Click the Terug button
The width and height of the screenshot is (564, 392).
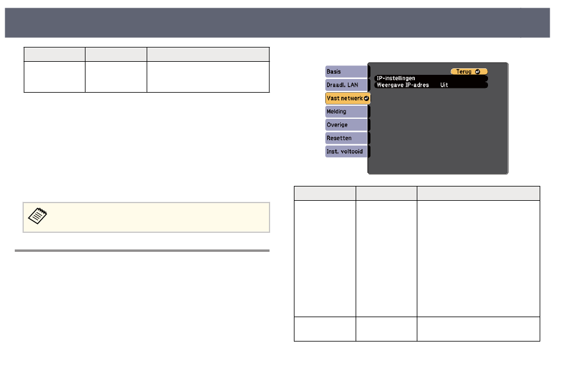point(469,72)
